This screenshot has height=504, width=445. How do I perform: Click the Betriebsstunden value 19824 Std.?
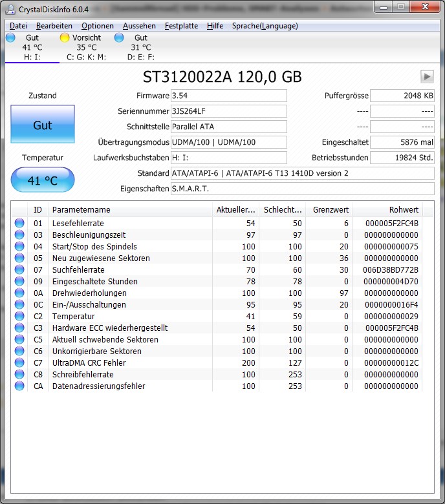tap(402, 158)
